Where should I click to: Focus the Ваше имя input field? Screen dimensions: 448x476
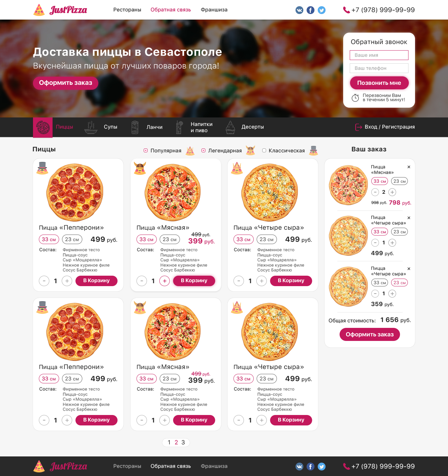379,55
